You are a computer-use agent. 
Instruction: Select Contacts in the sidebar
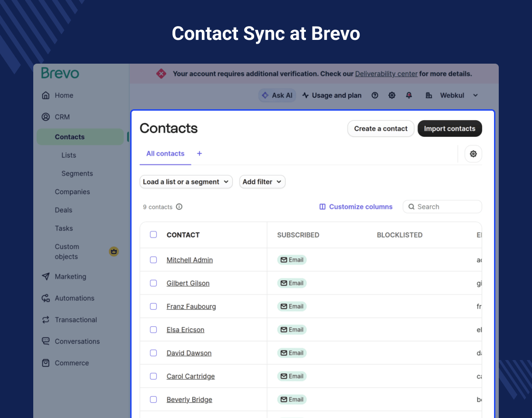pos(80,137)
